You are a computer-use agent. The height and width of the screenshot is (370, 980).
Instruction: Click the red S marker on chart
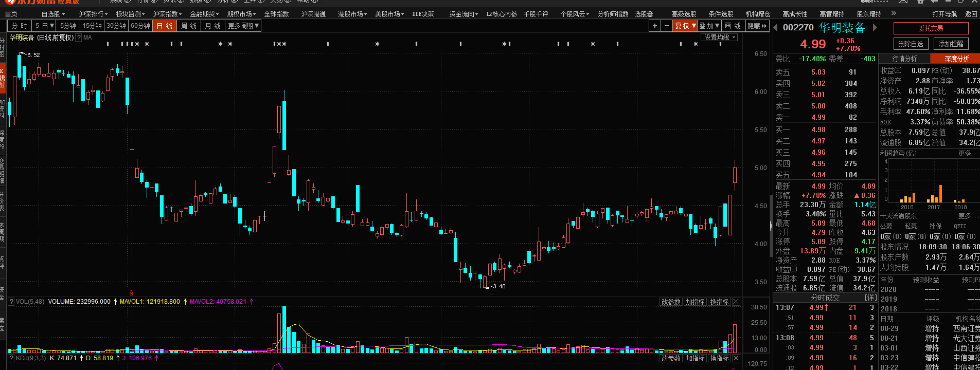[x=132, y=293]
